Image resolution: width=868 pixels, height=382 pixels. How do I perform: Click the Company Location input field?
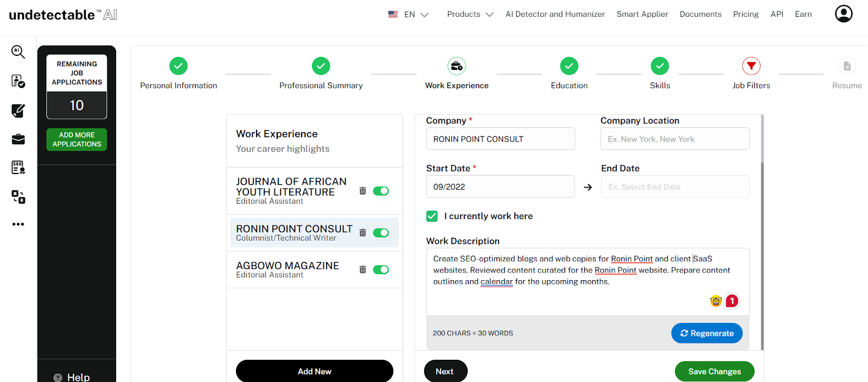pyautogui.click(x=675, y=139)
